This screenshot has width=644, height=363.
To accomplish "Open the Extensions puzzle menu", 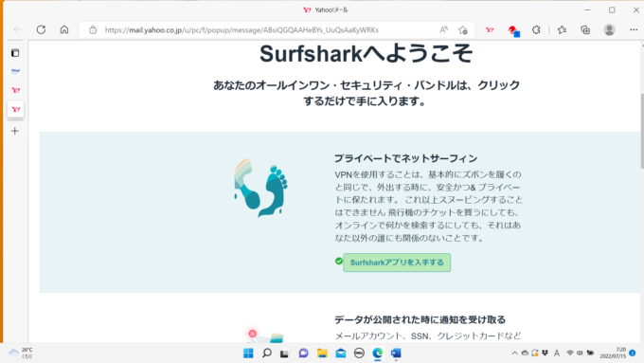I will [536, 29].
